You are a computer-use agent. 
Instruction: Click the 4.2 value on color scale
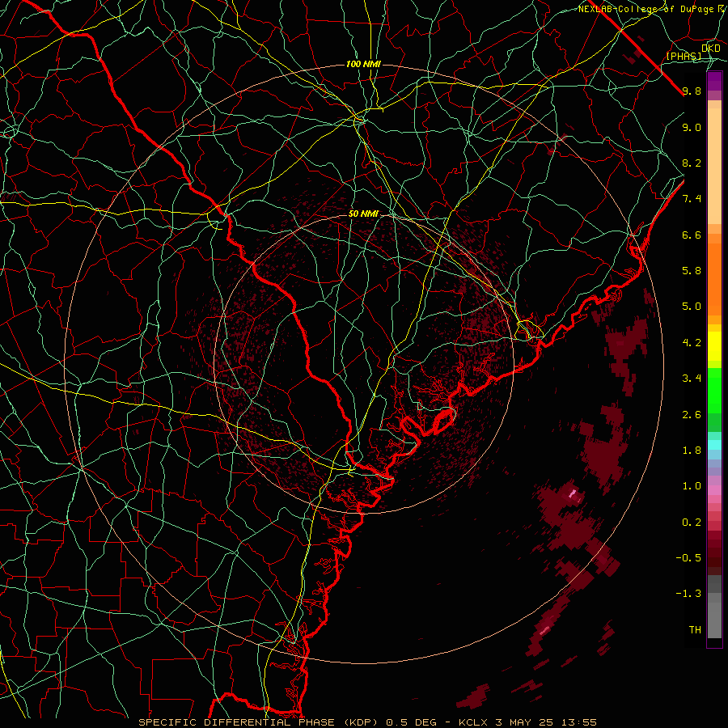[692, 343]
